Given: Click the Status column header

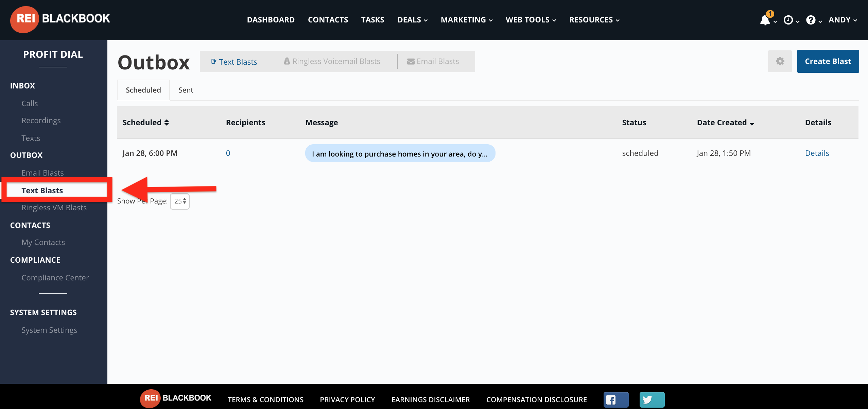Looking at the screenshot, I should point(634,122).
